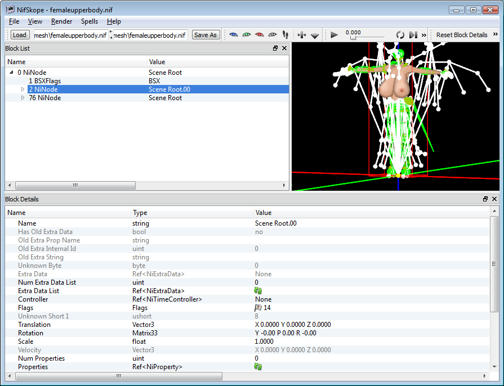The image size is (504, 386).
Task: Click the Translation value X 0.0000 cell
Action: click(293, 325)
